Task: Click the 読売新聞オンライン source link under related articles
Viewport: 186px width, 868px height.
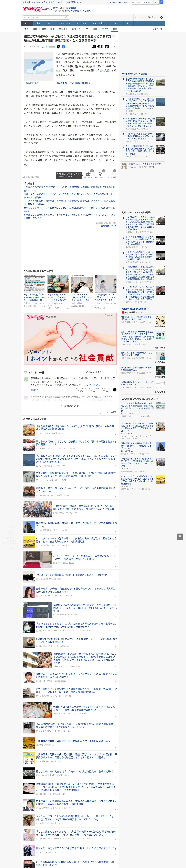Action: pyautogui.click(x=109, y=226)
